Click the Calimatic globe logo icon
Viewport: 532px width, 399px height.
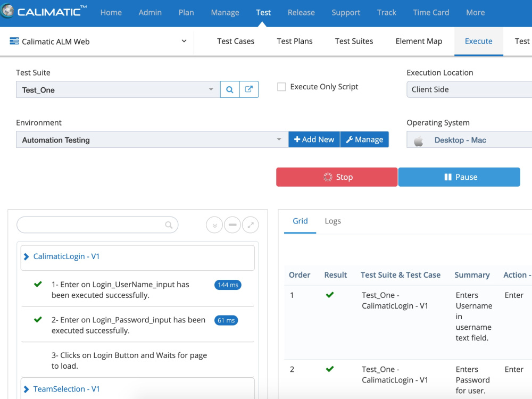click(7, 11)
